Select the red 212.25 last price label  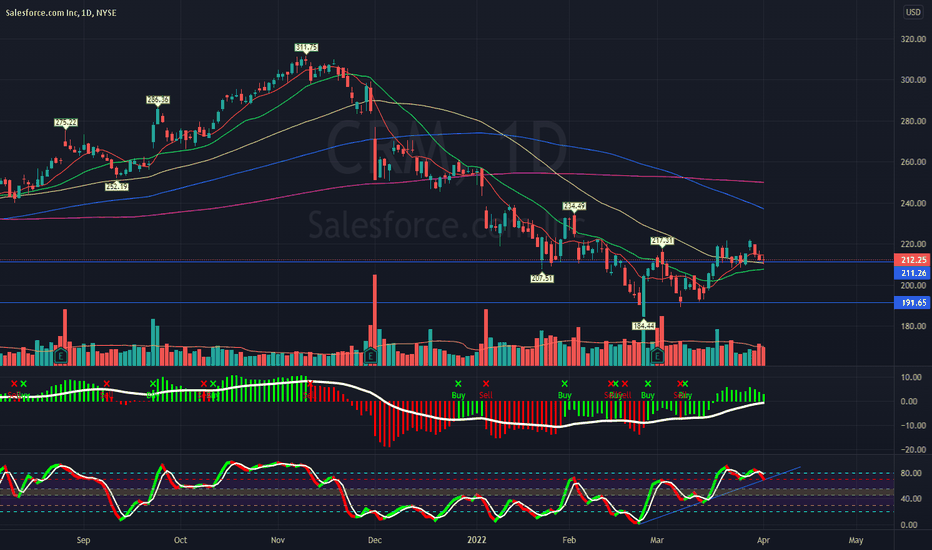click(913, 260)
